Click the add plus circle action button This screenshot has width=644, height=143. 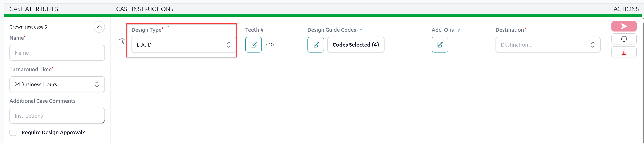tap(624, 39)
